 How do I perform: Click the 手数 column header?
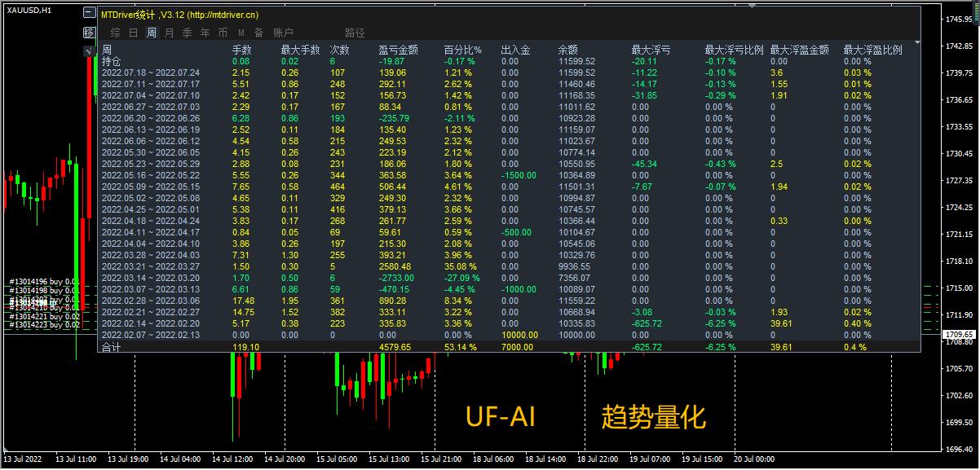(242, 50)
